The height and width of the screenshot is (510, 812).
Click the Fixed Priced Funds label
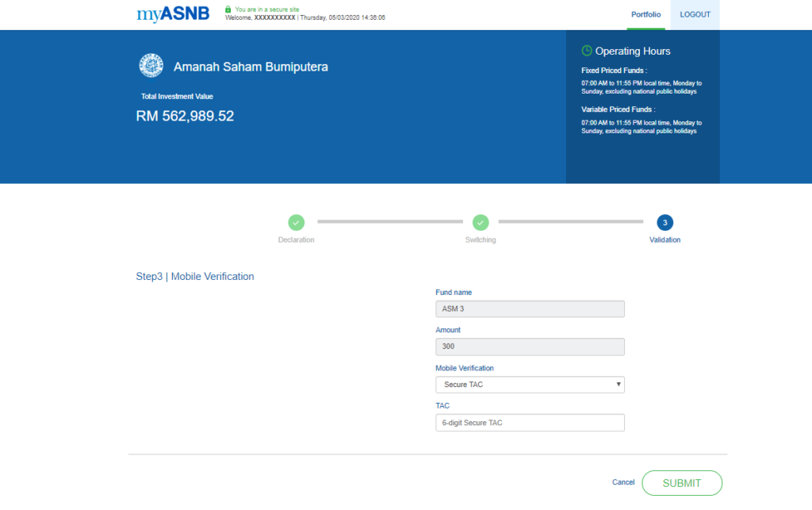click(615, 71)
